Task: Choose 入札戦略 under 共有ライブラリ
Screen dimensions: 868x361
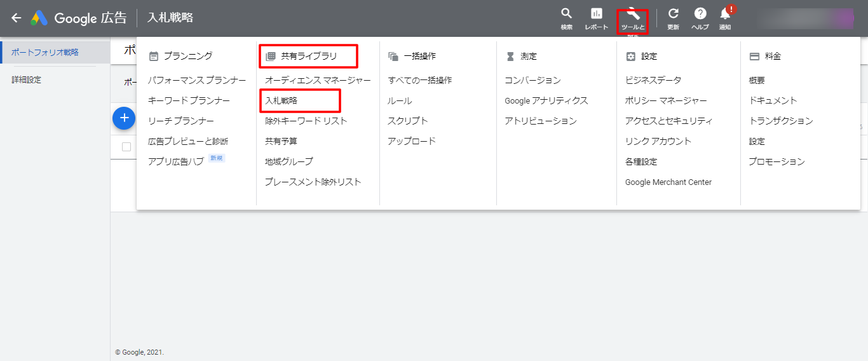Action: (281, 100)
